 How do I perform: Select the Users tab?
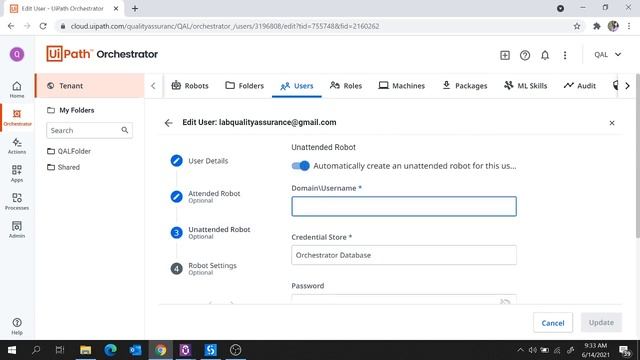click(x=297, y=86)
